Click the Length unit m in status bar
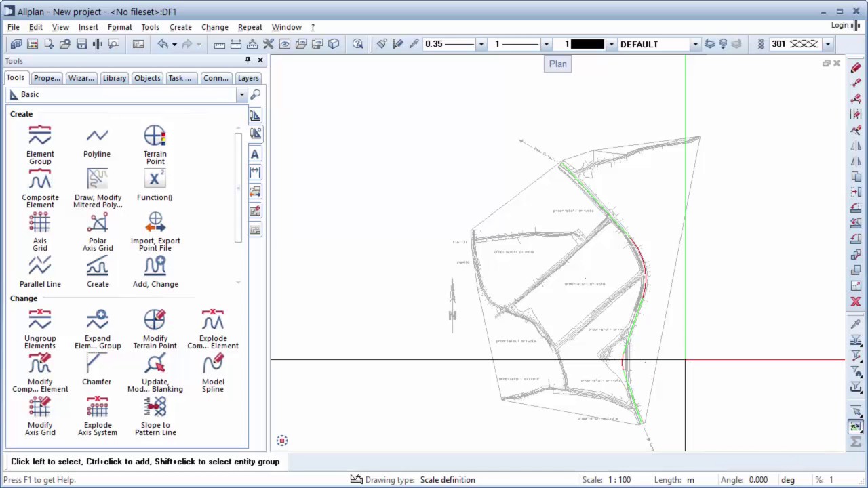The height and width of the screenshot is (488, 868). (691, 480)
